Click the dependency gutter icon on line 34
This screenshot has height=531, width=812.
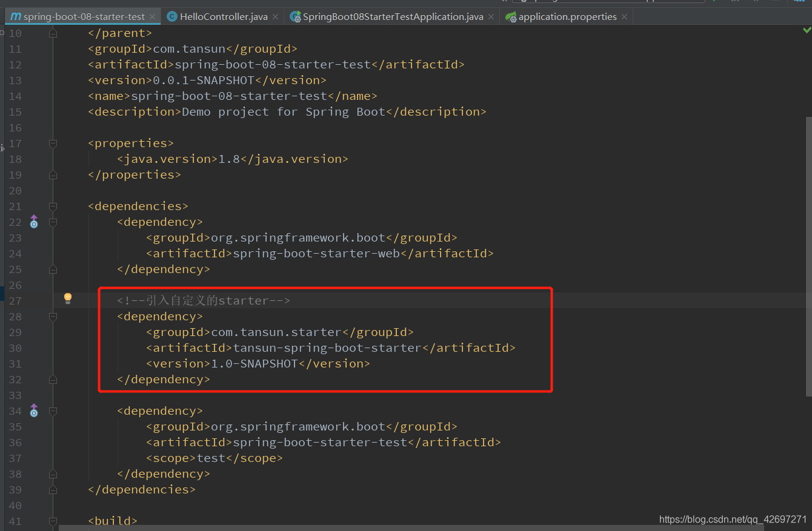click(34, 411)
